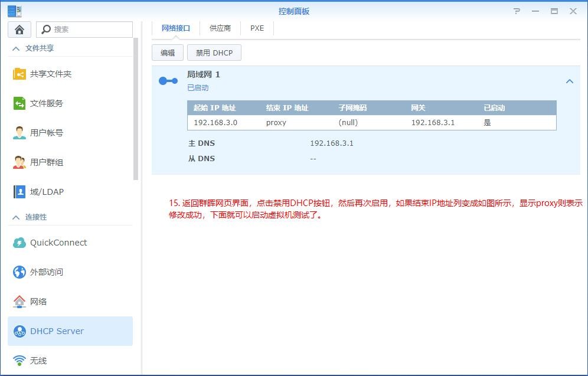Open help with the question mark icon
Image resolution: width=588 pixels, height=376 pixels.
tap(517, 11)
